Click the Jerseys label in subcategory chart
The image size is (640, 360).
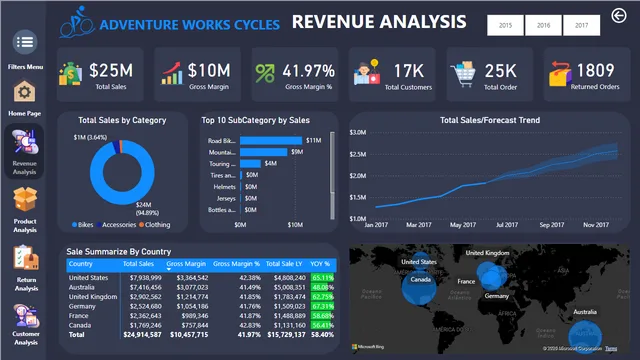click(x=226, y=199)
